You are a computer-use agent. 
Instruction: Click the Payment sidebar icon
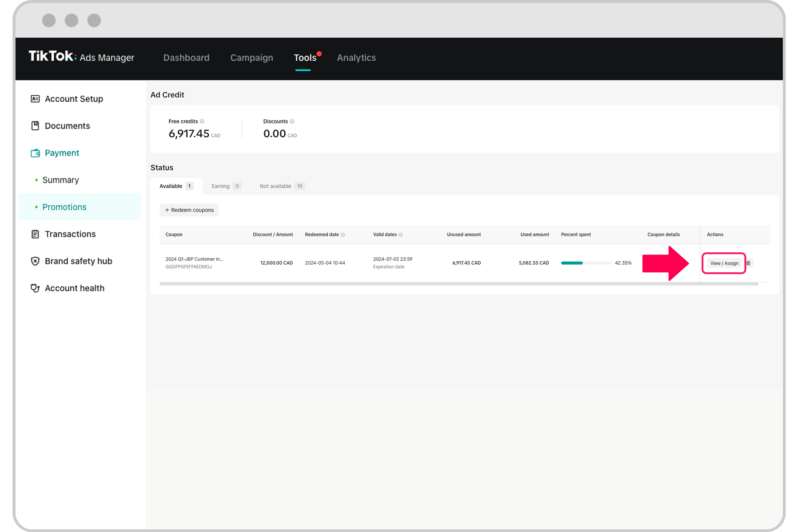click(35, 153)
